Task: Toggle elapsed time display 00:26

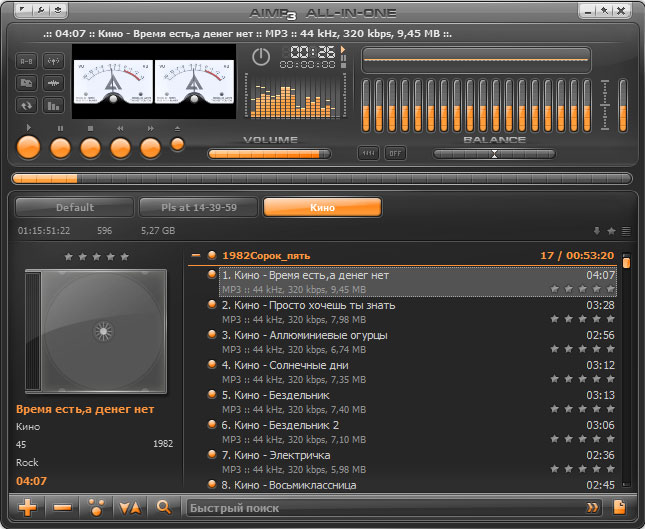Action: click(313, 52)
